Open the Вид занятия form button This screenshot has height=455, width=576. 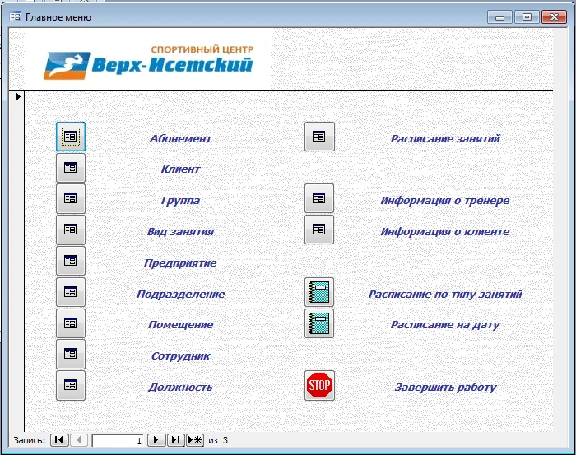click(x=71, y=230)
